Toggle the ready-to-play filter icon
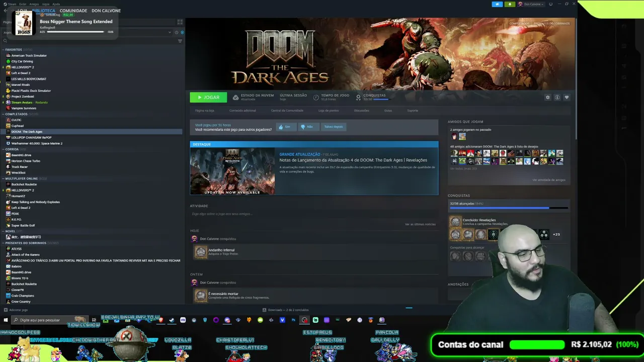 click(182, 32)
